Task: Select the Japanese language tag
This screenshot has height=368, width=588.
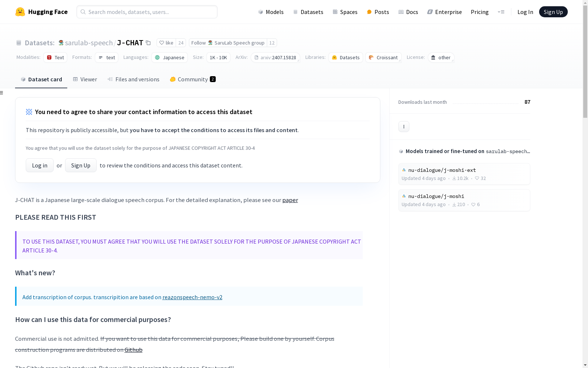Action: [169, 57]
